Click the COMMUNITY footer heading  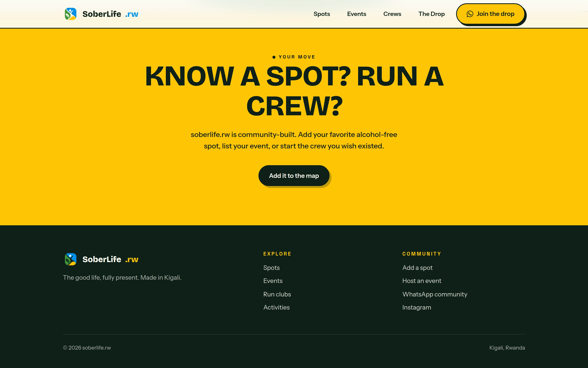422,254
